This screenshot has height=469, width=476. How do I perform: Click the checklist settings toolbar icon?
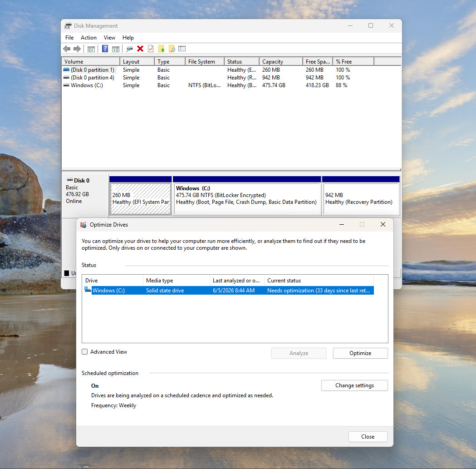(x=182, y=49)
